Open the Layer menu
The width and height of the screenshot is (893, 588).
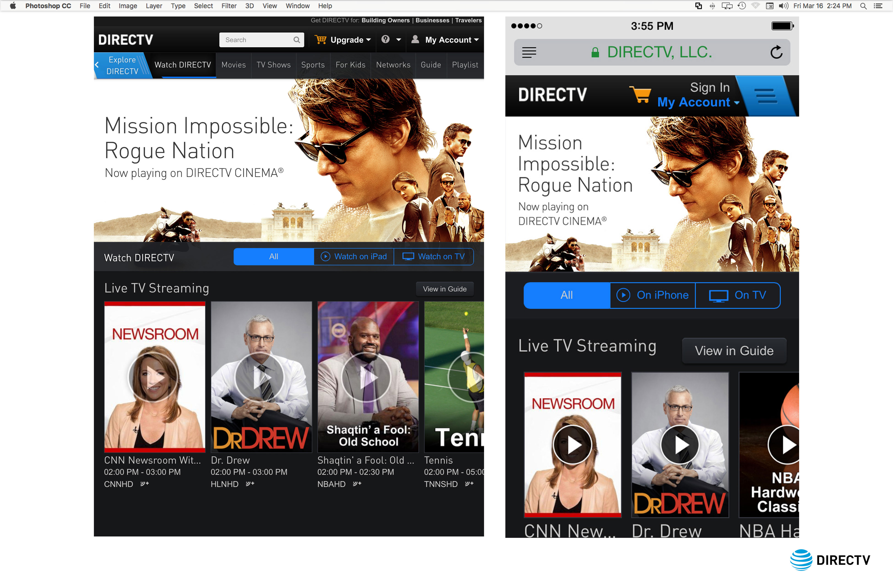tap(154, 6)
